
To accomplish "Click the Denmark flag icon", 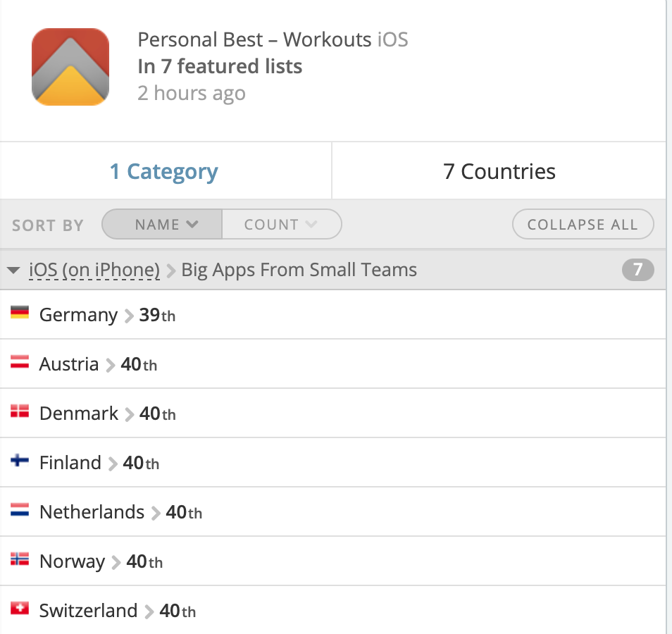I will pyautogui.click(x=20, y=411).
